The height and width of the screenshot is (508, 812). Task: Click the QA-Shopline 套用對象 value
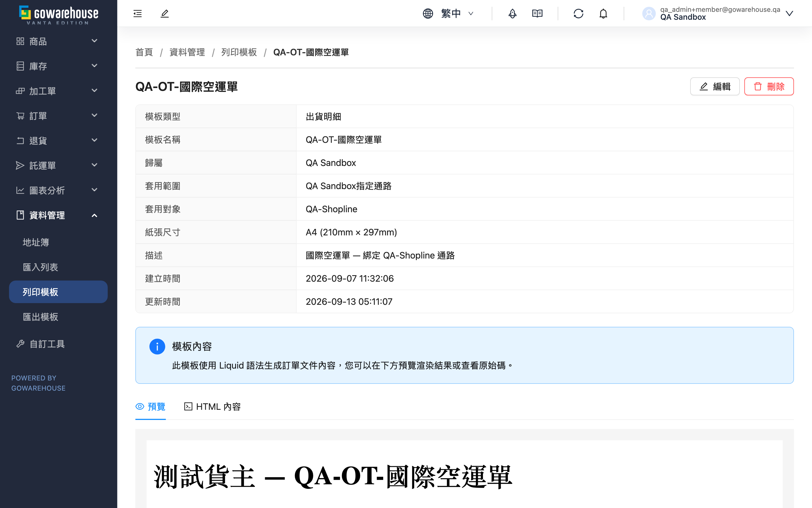tap(331, 209)
